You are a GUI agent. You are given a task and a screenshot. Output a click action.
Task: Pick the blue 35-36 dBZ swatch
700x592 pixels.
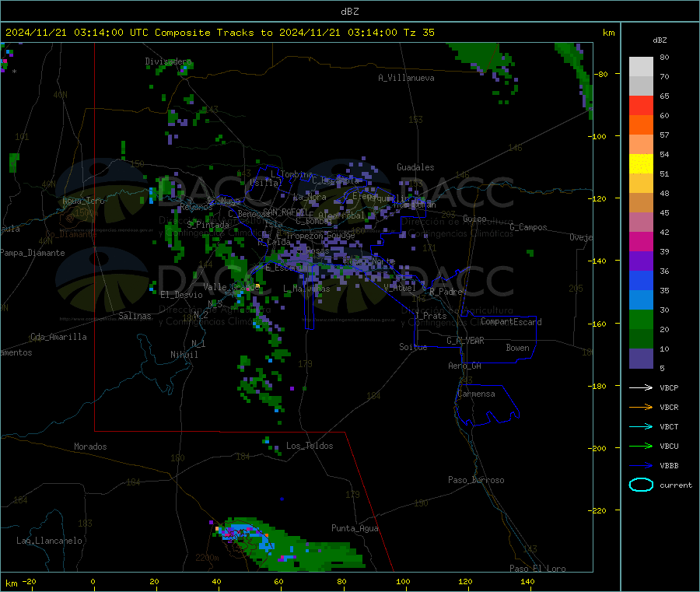pos(641,280)
